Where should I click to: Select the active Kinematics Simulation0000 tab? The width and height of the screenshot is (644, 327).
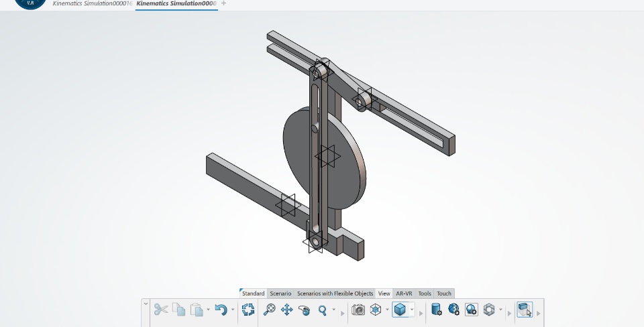176,4
